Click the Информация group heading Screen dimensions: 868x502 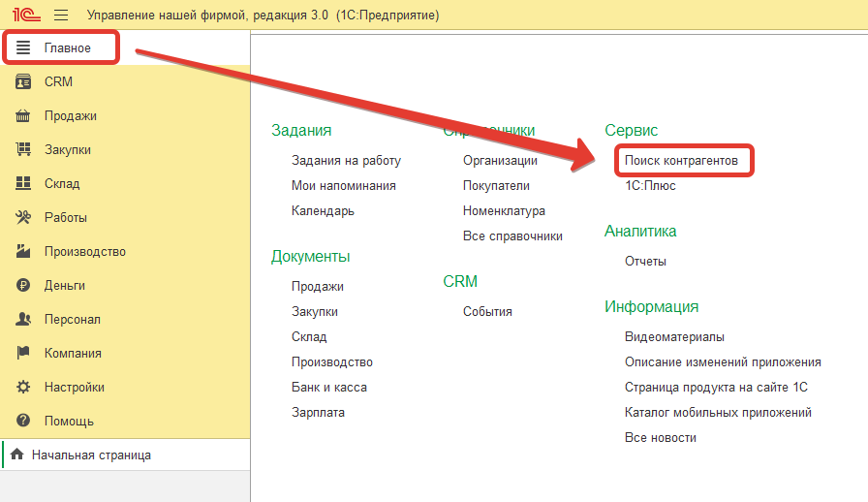[652, 307]
